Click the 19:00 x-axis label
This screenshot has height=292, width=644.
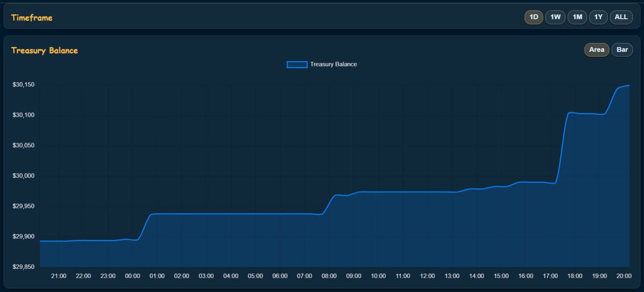coord(599,276)
